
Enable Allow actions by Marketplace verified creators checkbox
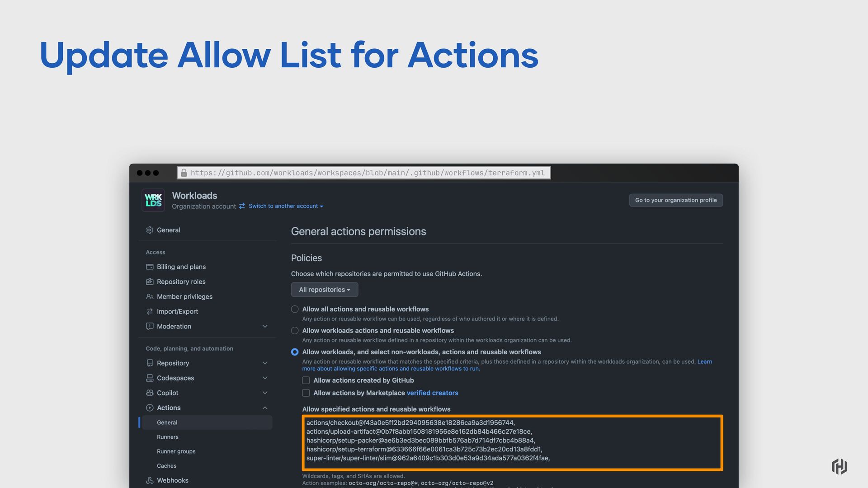pyautogui.click(x=306, y=393)
